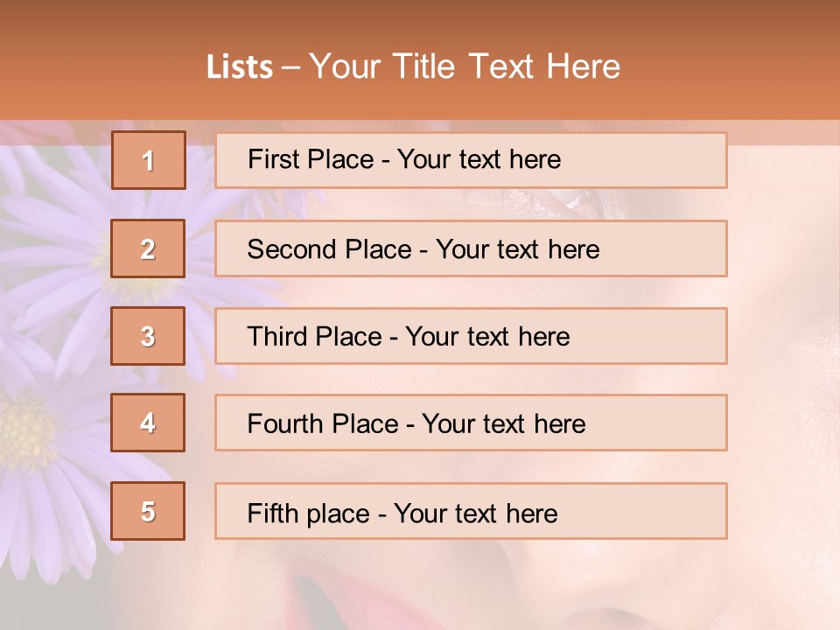Select the number 2 box
Screen dimensions: 840x630
[x=148, y=248]
